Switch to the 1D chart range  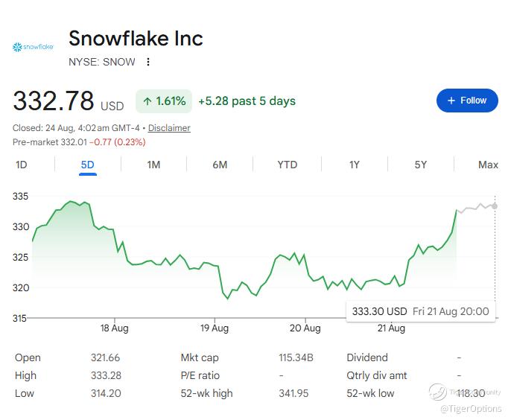(22, 165)
